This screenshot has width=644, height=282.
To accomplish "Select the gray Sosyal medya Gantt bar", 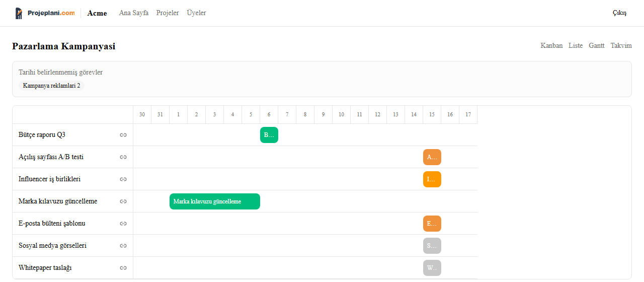I will [432, 246].
